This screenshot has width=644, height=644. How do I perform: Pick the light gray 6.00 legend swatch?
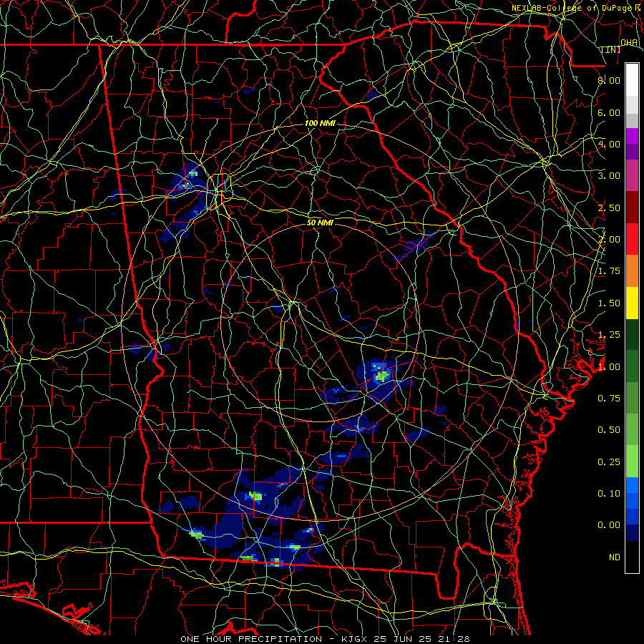[632, 104]
